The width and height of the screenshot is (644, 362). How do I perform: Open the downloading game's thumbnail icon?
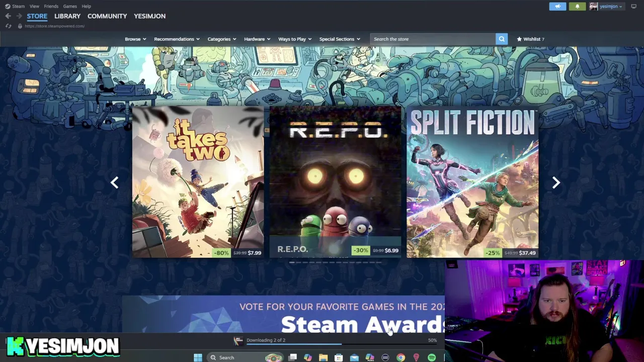(238, 341)
